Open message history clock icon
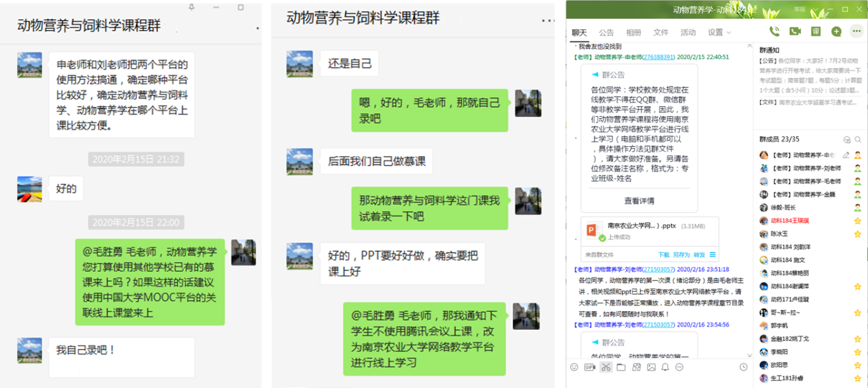Viewport: 868px width, 388px height. pos(744,367)
